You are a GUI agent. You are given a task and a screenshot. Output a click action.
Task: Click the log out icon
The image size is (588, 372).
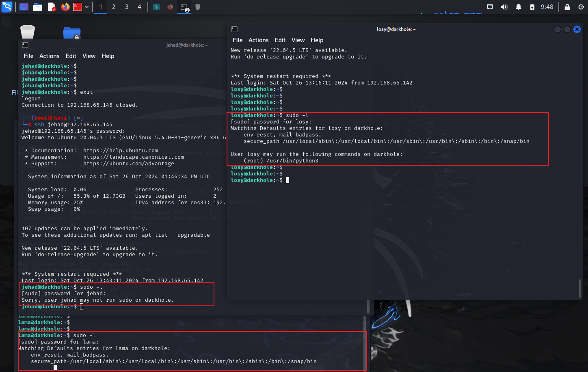click(x=581, y=7)
